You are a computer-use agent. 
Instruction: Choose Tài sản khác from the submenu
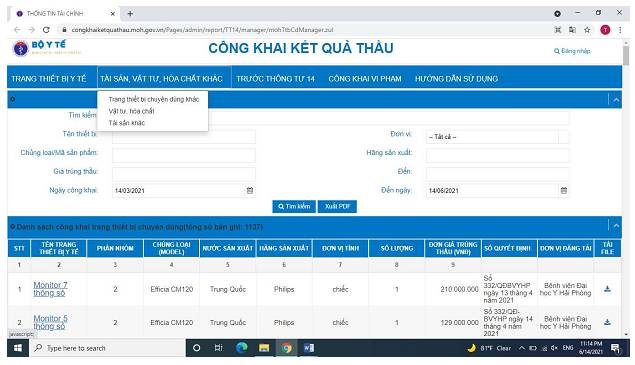tap(126, 123)
